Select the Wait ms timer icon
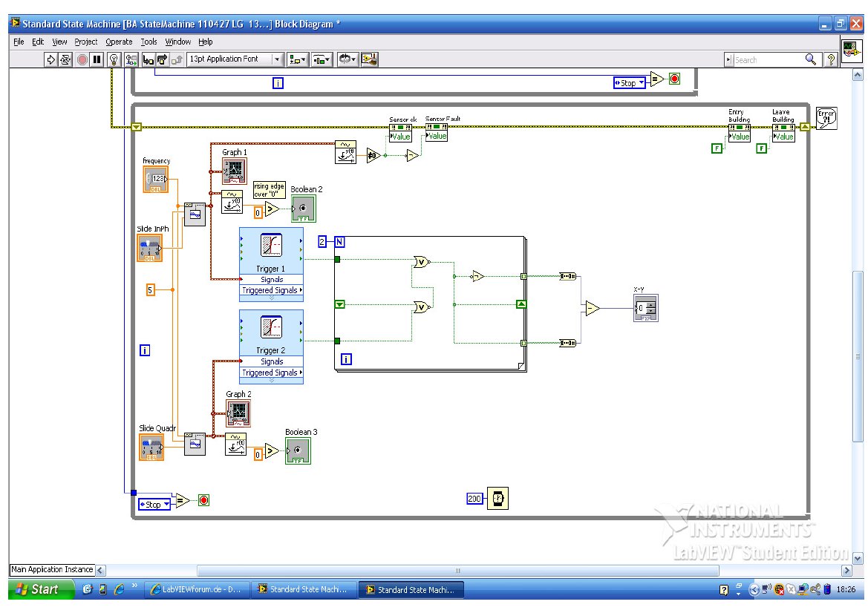Viewport: 868px width, 613px height. click(497, 499)
